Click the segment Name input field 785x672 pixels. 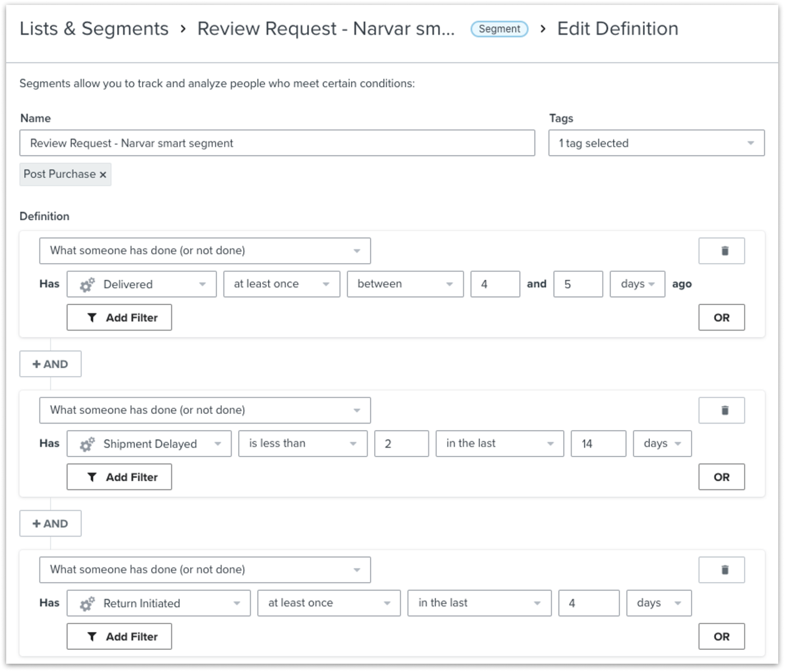tap(277, 143)
